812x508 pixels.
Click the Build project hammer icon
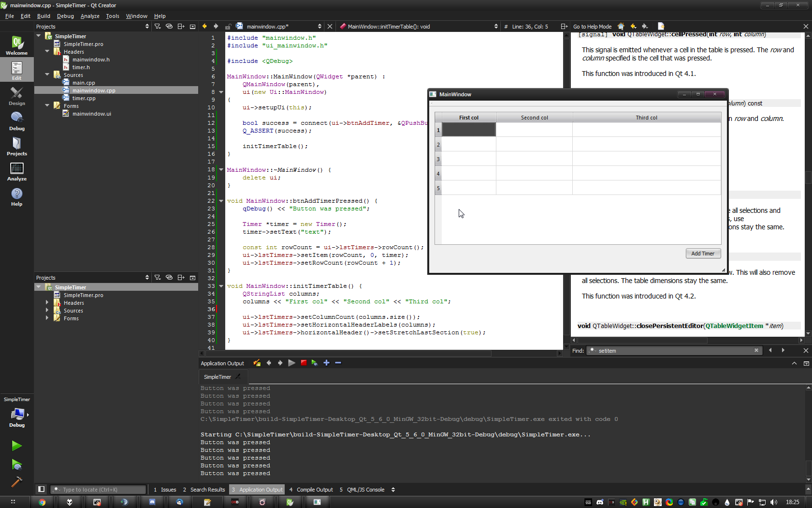pos(16,482)
